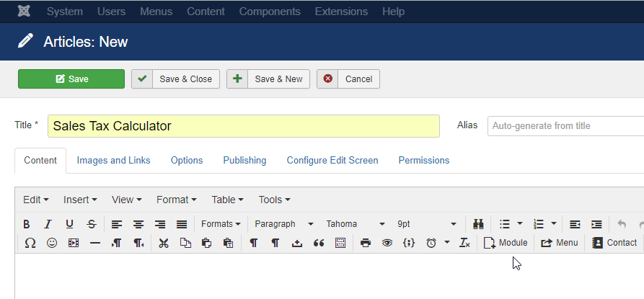
Task: Switch to the Publishing tab
Action: click(x=244, y=161)
